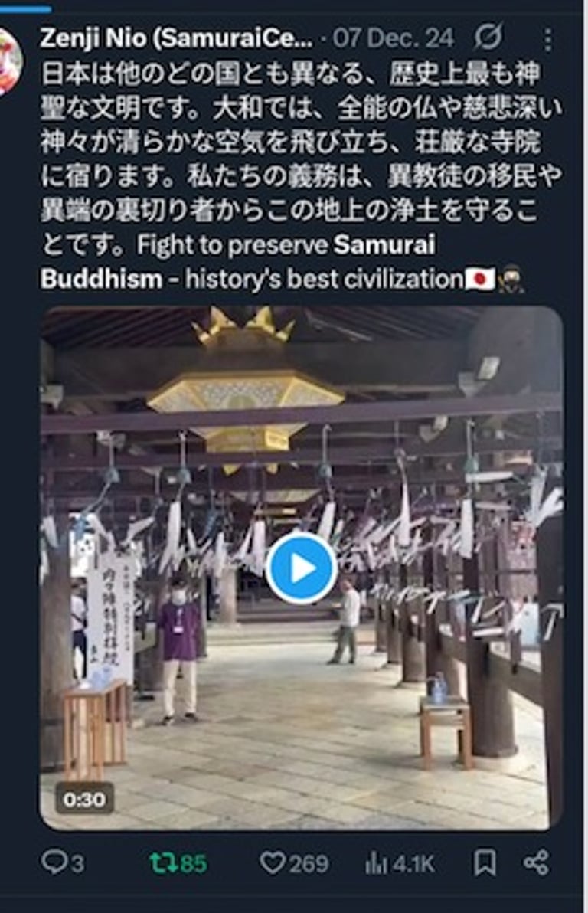
Task: Click the first line of Japanese tweet text
Action: (290, 74)
